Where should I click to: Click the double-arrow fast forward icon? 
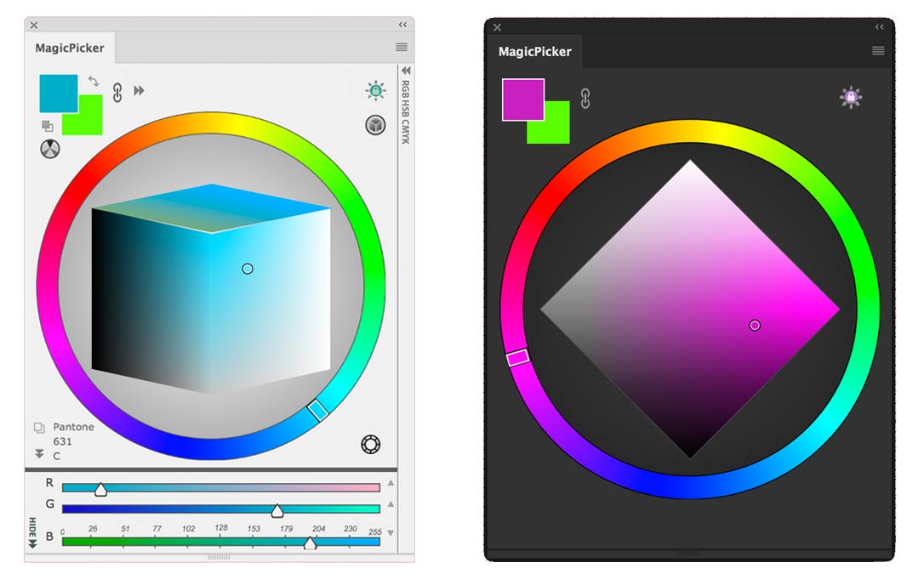(x=139, y=89)
